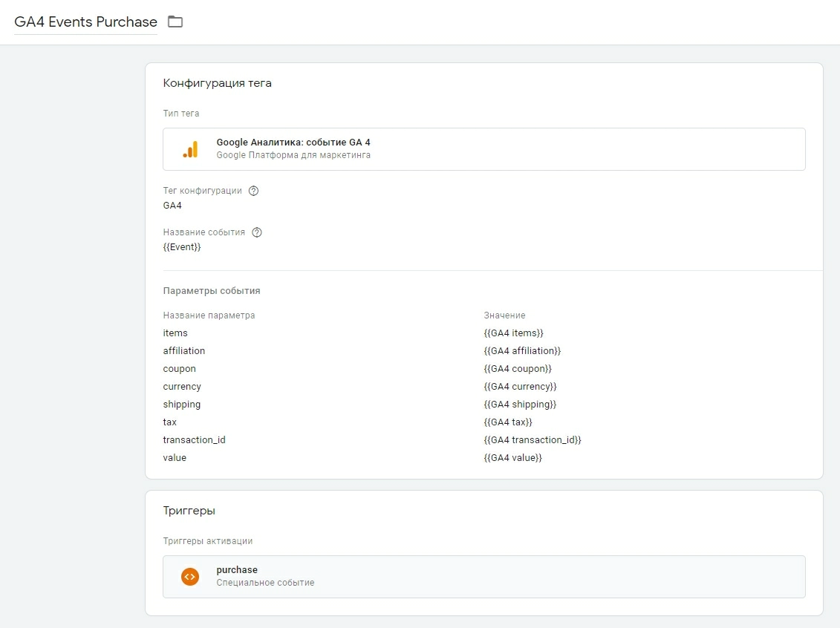
Task: Click the Название параметра column header
Action: pos(209,315)
